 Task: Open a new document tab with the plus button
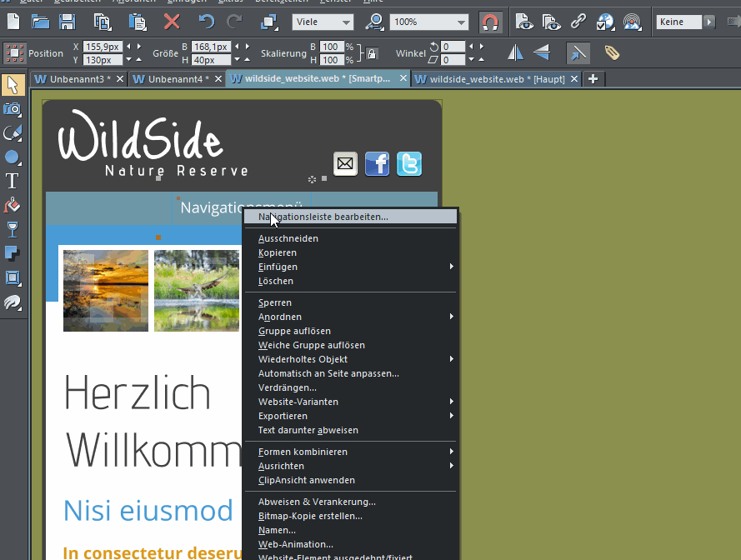tap(593, 79)
